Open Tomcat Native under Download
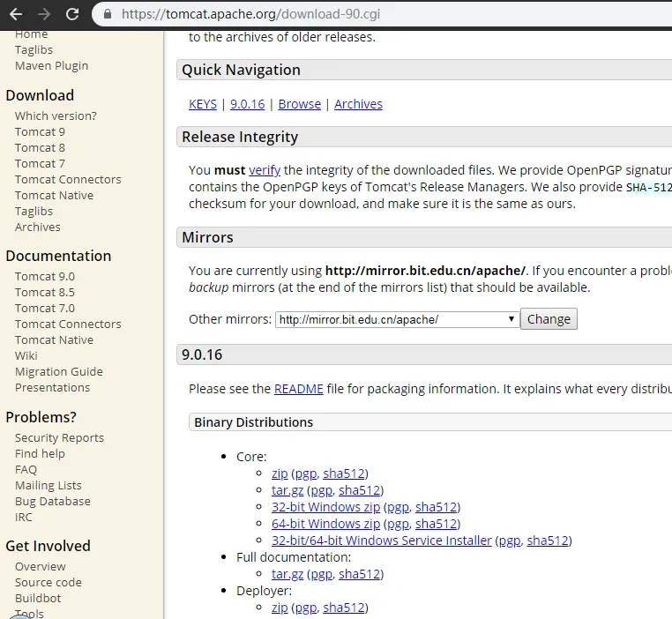This screenshot has height=619, width=672. (x=54, y=196)
